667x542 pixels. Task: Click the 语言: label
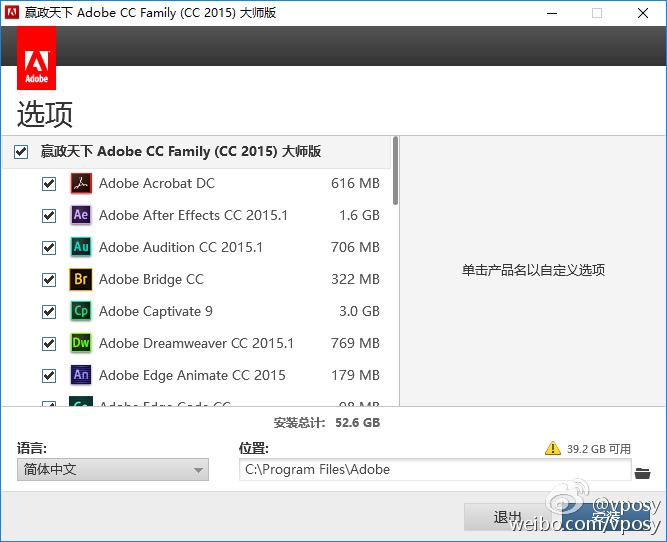(32, 448)
